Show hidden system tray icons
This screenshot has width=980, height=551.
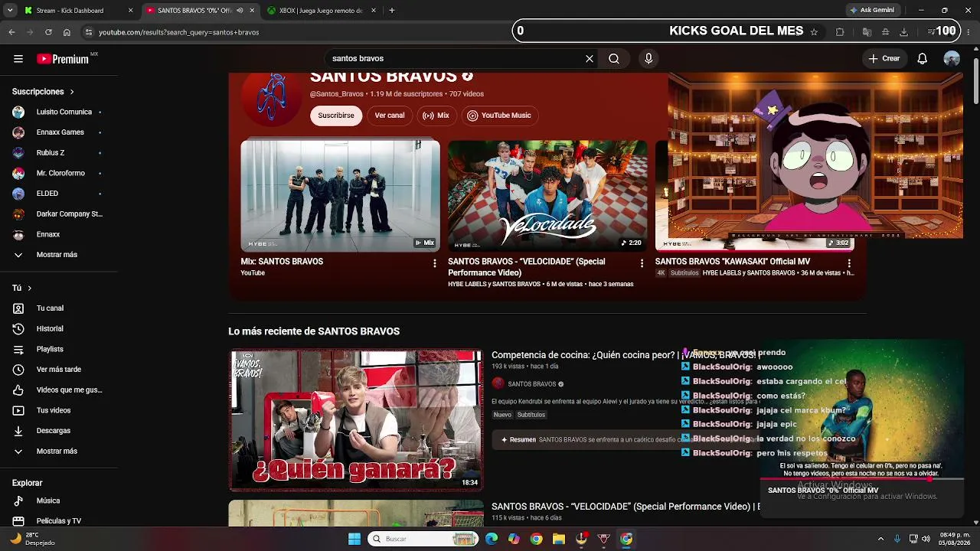tap(880, 539)
